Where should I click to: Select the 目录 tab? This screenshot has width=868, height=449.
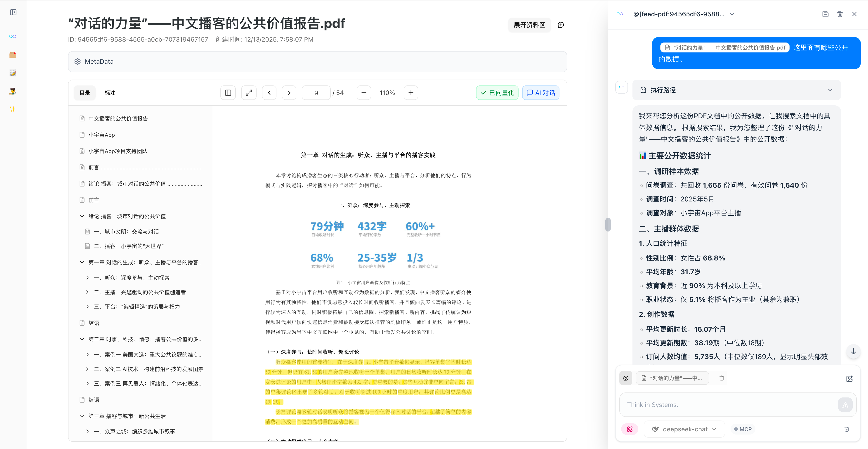pyautogui.click(x=85, y=93)
